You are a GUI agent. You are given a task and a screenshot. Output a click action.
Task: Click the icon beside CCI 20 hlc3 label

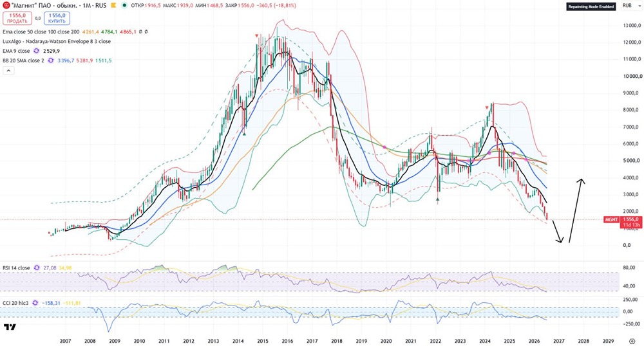click(35, 303)
